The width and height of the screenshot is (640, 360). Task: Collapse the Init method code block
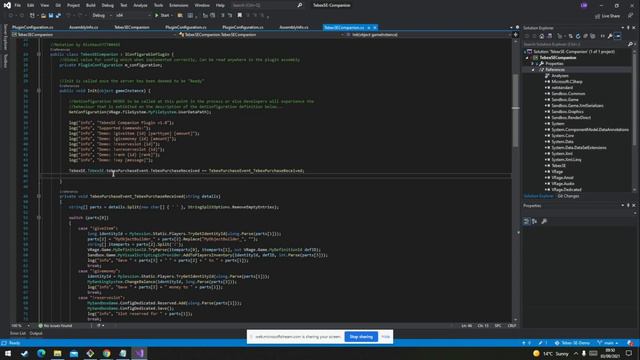click(39, 91)
